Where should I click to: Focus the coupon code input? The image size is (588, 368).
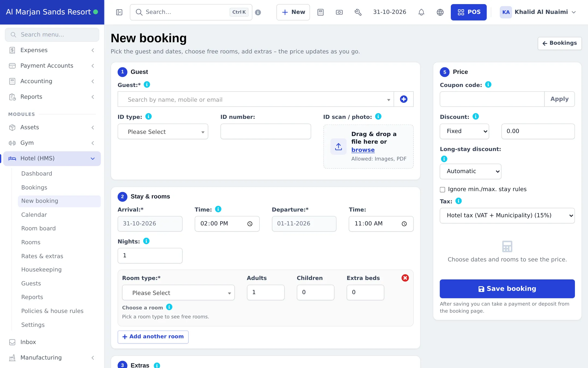point(492,99)
